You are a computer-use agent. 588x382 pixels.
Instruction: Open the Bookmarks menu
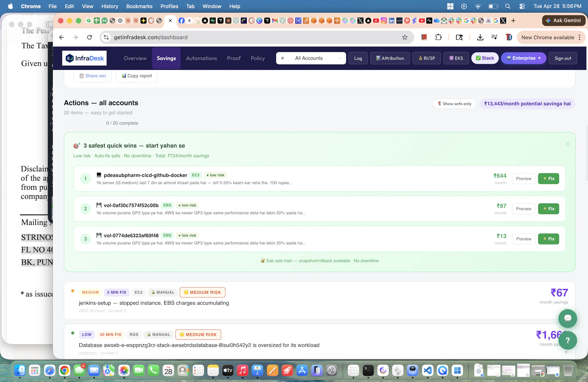pos(139,6)
